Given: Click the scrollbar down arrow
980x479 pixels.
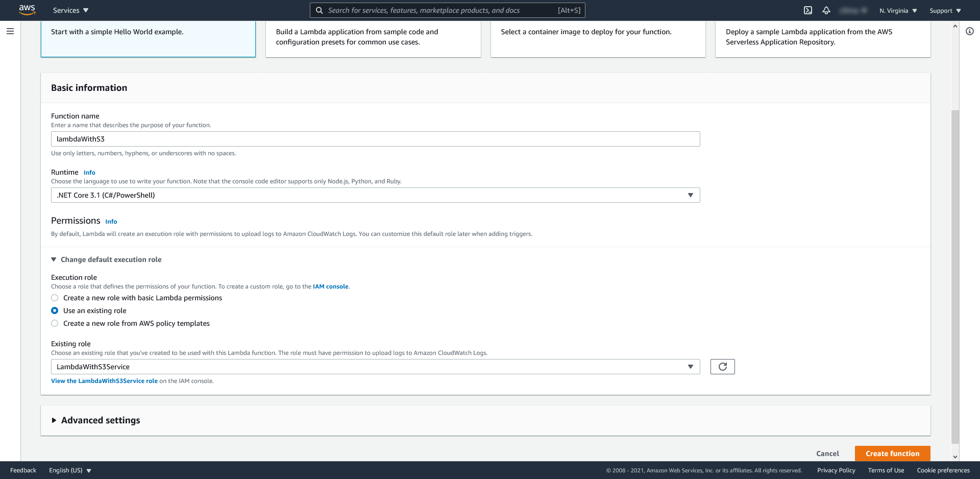Looking at the screenshot, I should [955, 457].
